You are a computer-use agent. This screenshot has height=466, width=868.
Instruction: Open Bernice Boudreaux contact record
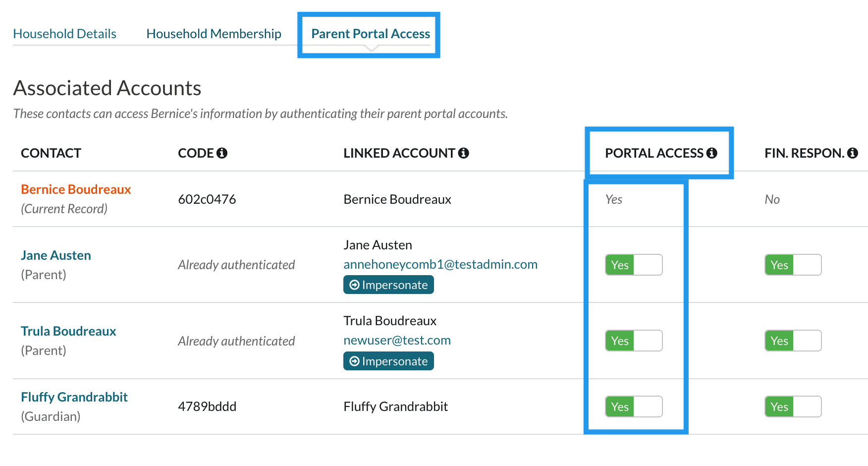[76, 189]
